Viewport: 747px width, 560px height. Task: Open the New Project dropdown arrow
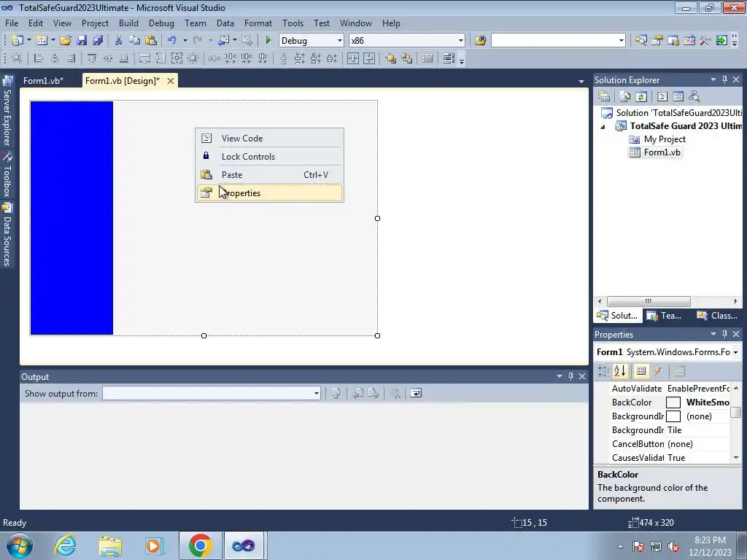click(x=28, y=41)
